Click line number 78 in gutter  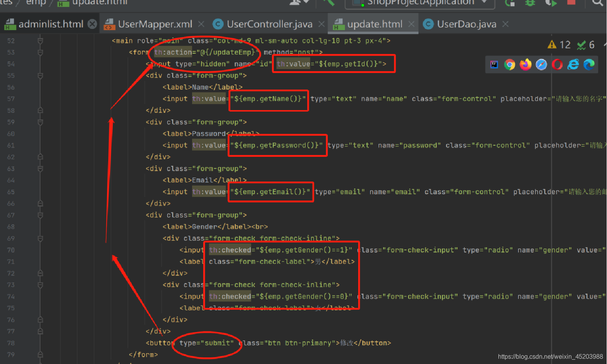tap(11, 343)
